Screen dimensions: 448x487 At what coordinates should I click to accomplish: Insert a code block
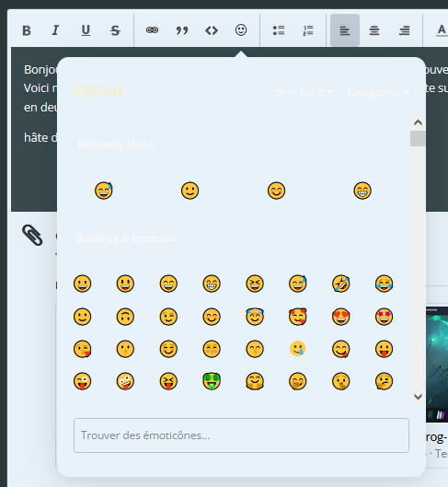coord(212,30)
